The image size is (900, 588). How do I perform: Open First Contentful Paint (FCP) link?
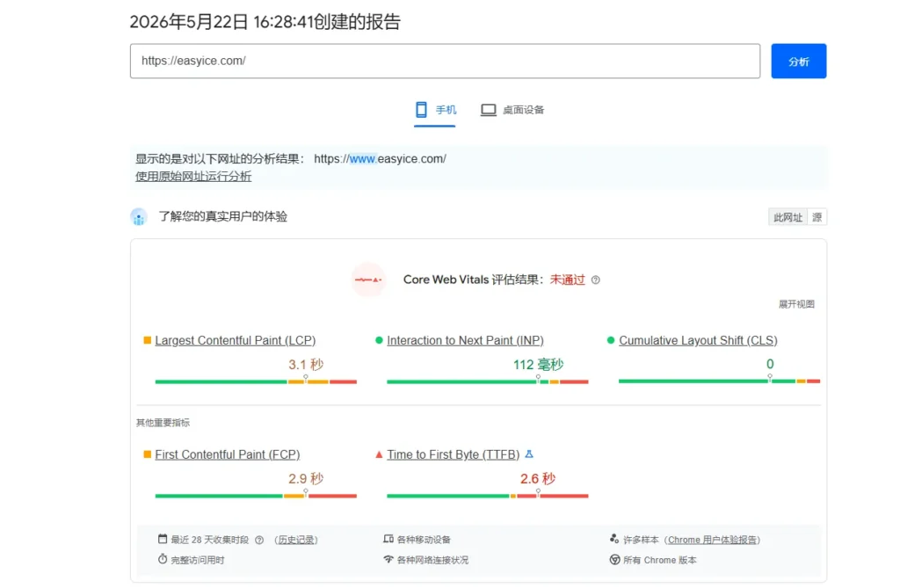228,454
